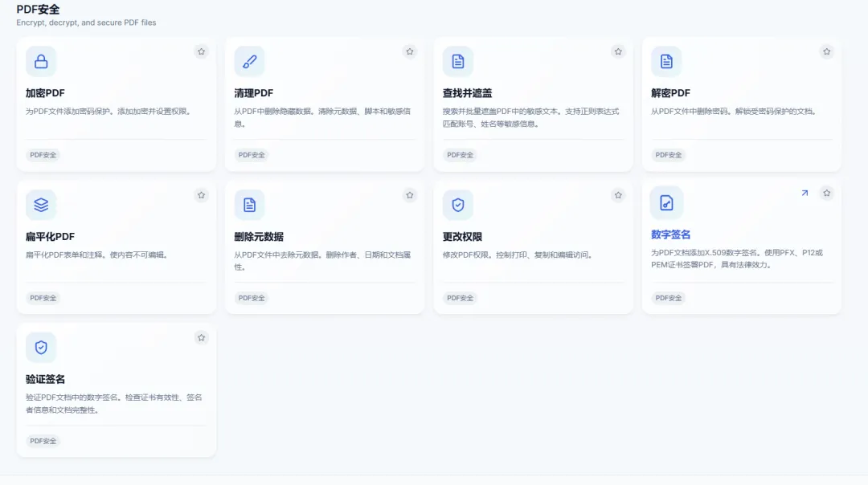Open the highlighted 数字签名 title
Viewport: 868px width, 485px height.
point(670,234)
